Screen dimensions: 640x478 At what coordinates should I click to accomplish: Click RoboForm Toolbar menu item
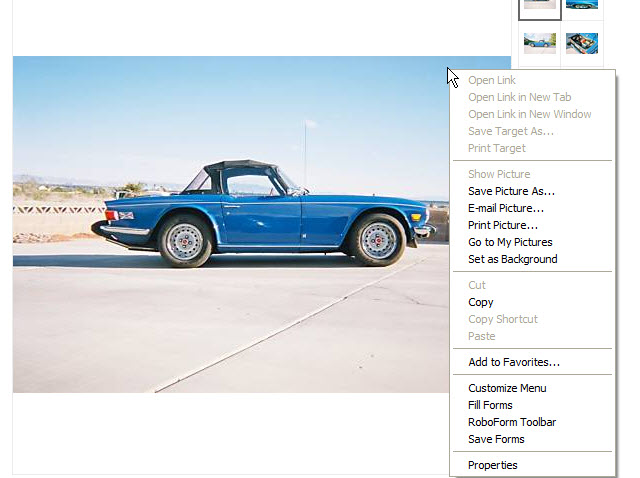512,422
